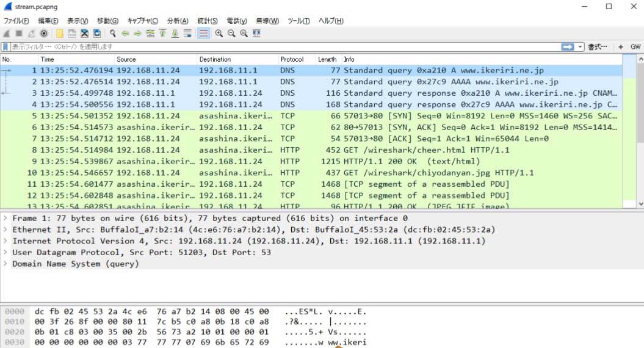Sort by the Protocol column header
Viewport: 644px width, 348px height.
click(x=297, y=59)
